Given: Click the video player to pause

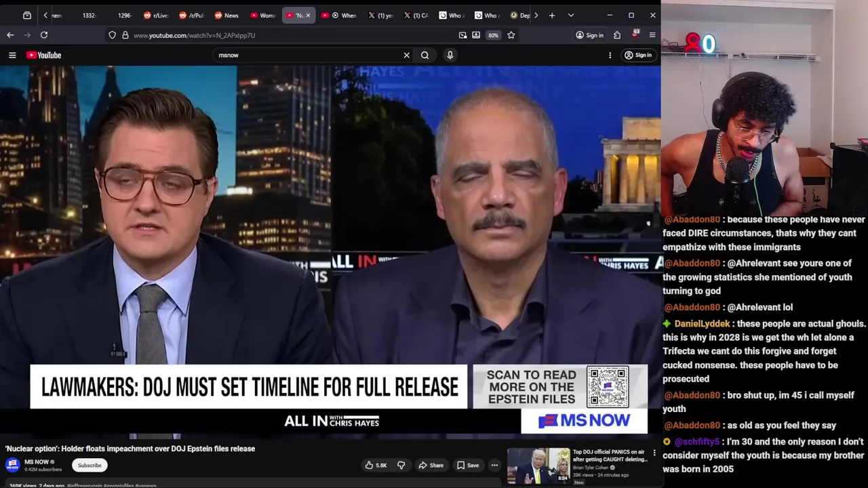Looking at the screenshot, I should (x=330, y=251).
